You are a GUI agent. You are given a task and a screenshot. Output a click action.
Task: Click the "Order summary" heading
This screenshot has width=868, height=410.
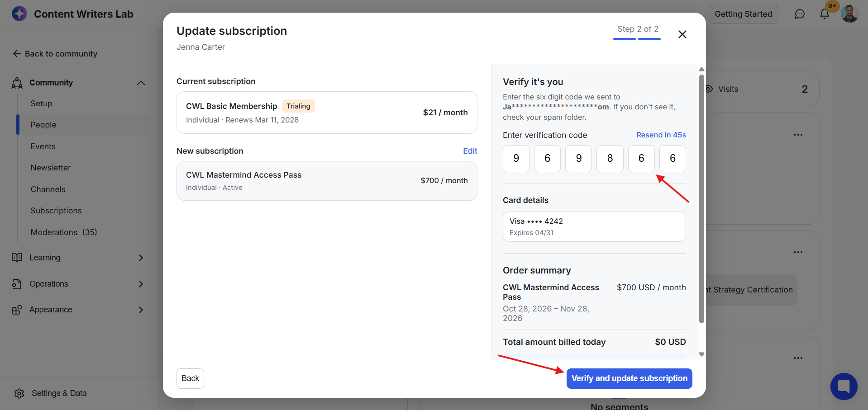[537, 270]
